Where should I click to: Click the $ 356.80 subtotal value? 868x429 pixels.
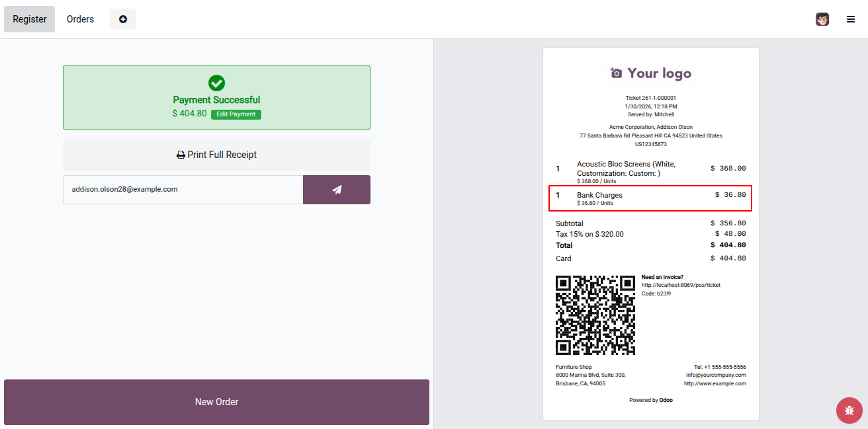click(728, 223)
